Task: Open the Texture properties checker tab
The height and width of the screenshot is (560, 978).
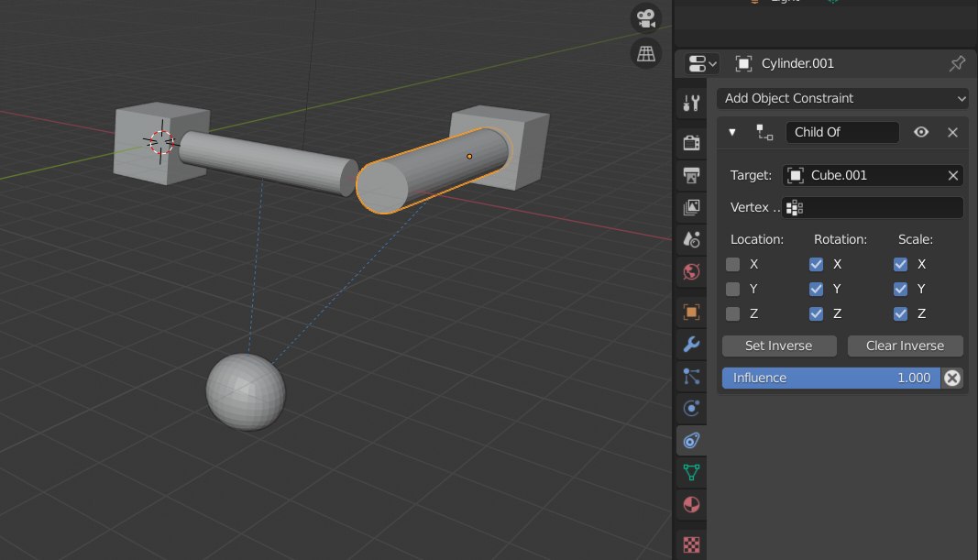Action: [x=691, y=544]
